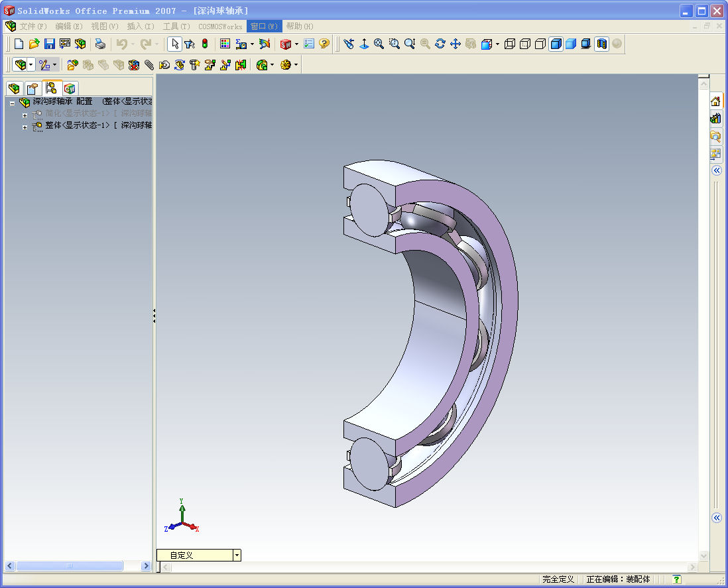Viewport: 728px width, 588px height.
Task: Click the Insert Components icon
Action: click(x=72, y=65)
